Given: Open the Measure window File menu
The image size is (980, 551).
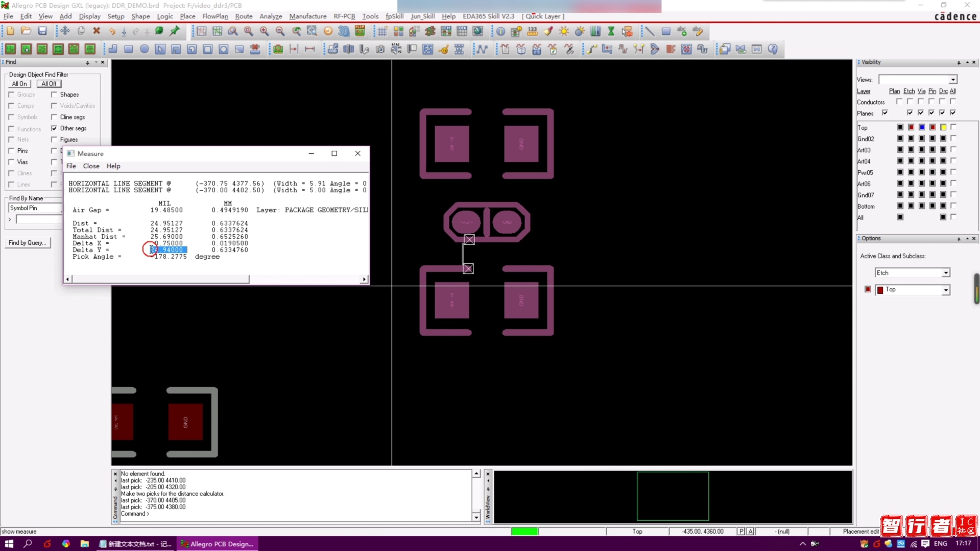Looking at the screenshot, I should coord(71,166).
